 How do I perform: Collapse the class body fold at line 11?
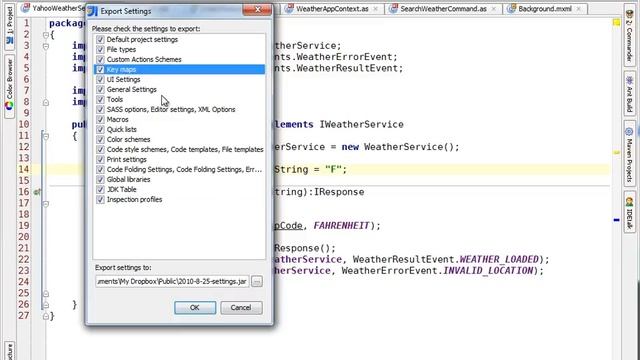click(x=46, y=136)
